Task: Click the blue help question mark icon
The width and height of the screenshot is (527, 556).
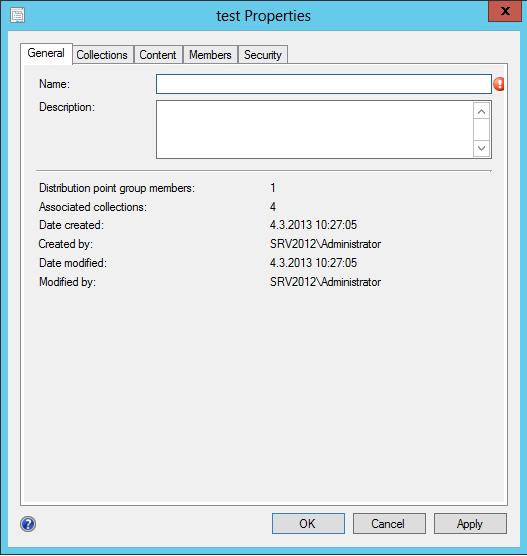Action: 28,524
